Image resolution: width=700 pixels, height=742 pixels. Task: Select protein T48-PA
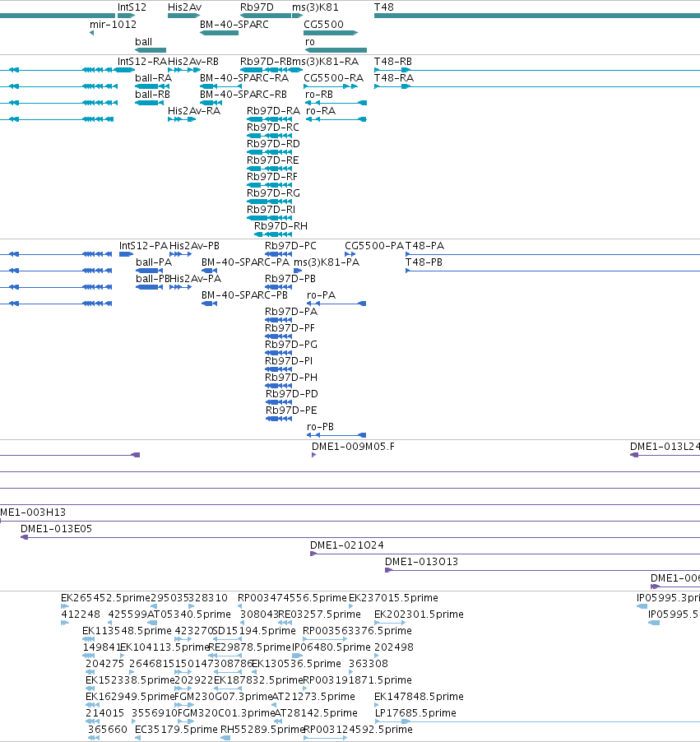tap(424, 246)
